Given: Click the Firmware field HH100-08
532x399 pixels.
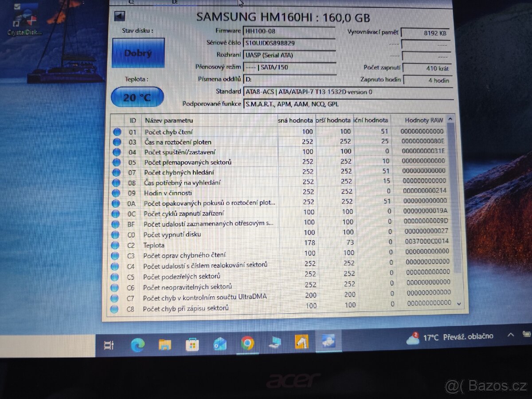Looking at the screenshot, I should [289, 31].
